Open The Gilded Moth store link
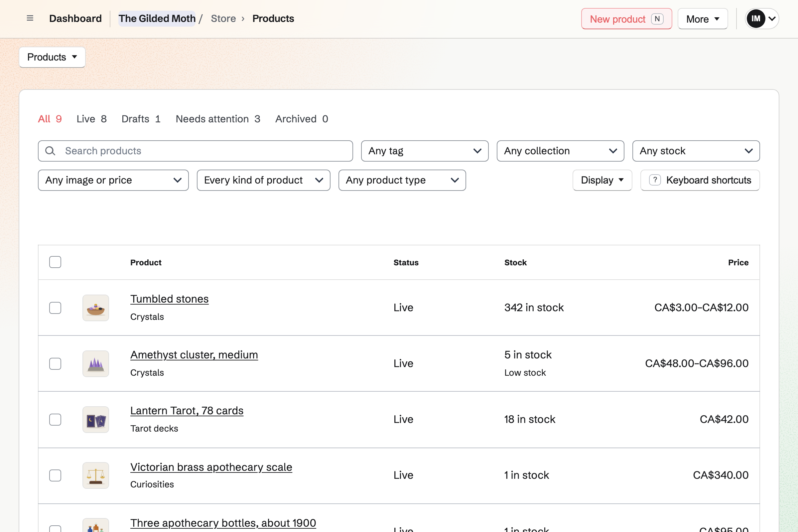 coord(157,18)
